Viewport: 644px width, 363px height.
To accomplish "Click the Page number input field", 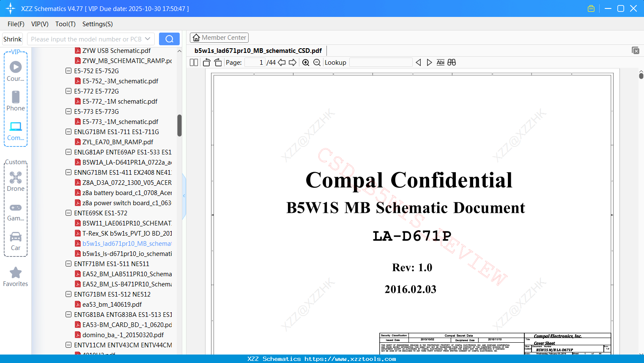I will [255, 63].
